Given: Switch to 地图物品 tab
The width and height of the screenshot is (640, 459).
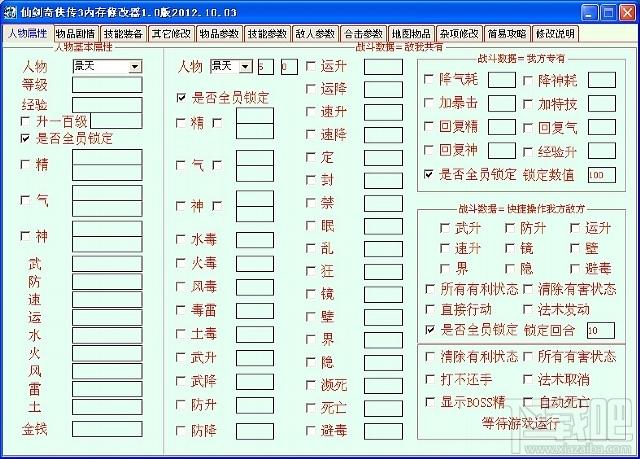Looking at the screenshot, I should pyautogui.click(x=411, y=33).
